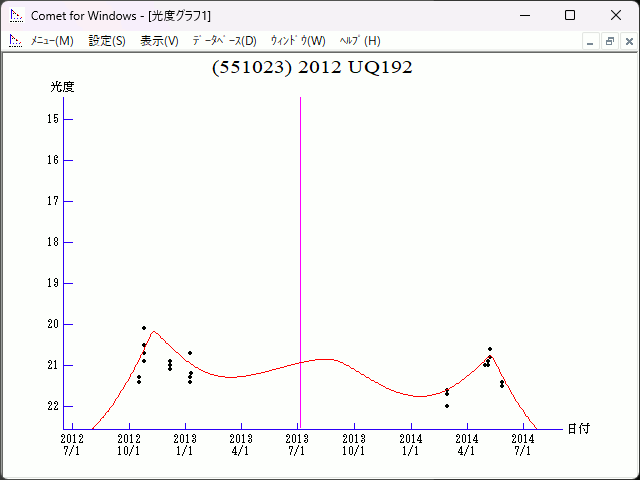The height and width of the screenshot is (480, 640).
Task: Open the データベース(D) database menu
Action: pos(224,41)
